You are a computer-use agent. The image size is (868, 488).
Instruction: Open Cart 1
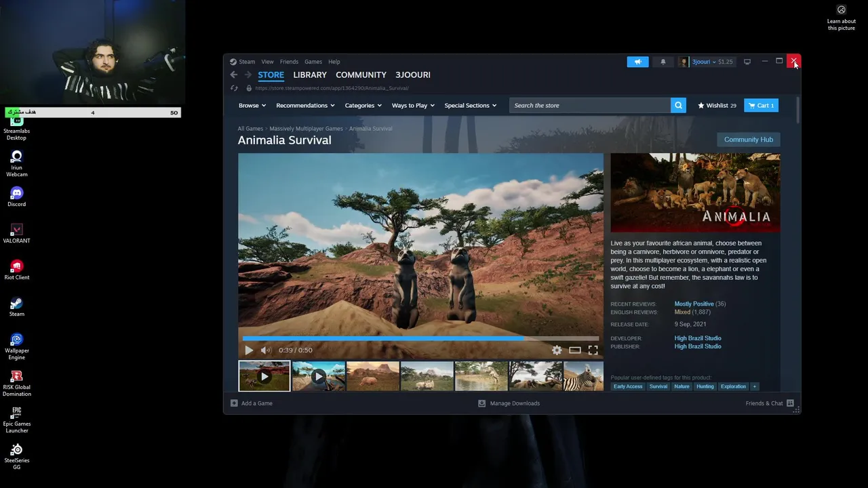[x=761, y=105]
